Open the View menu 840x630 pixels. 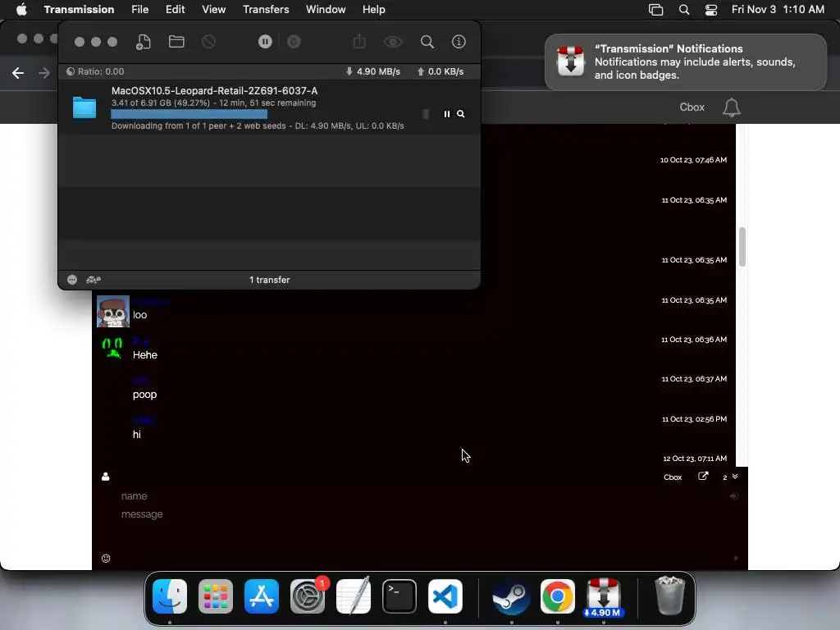pyautogui.click(x=214, y=10)
